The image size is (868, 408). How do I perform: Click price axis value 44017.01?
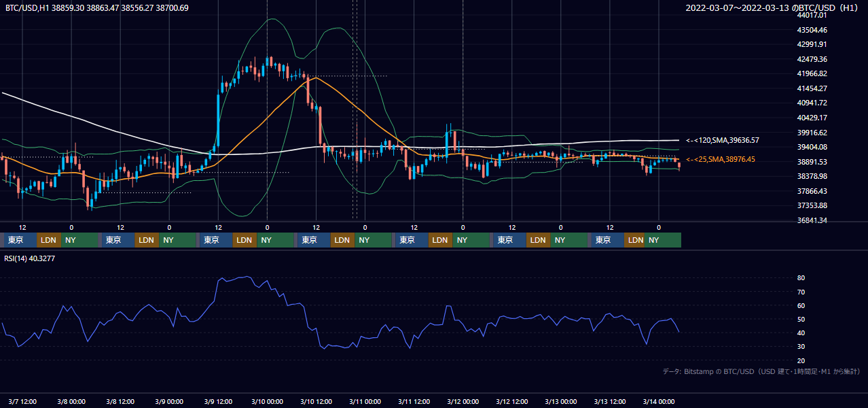pos(812,15)
